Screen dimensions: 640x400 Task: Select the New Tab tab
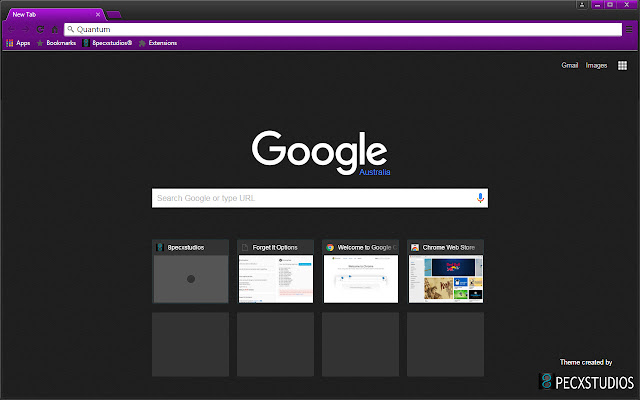[55, 14]
